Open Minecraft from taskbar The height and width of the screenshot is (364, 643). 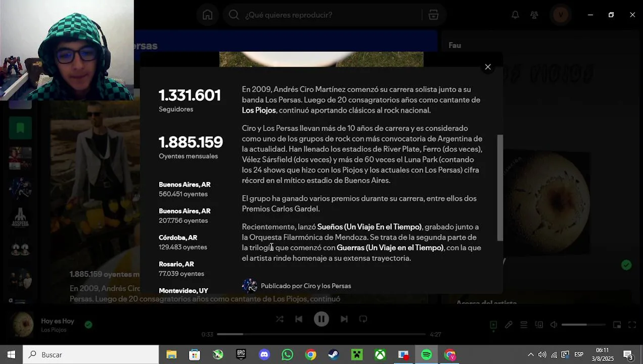[x=357, y=355]
